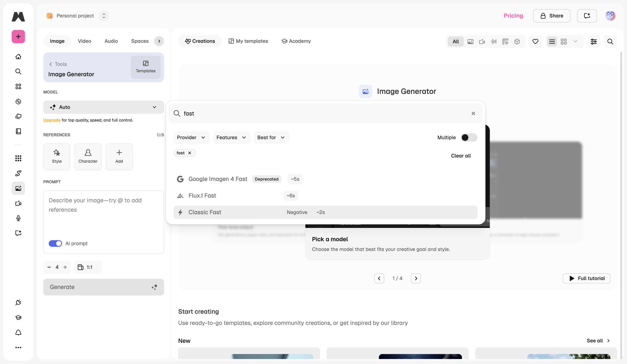
Task: Clear the model search text
Action: point(473,114)
